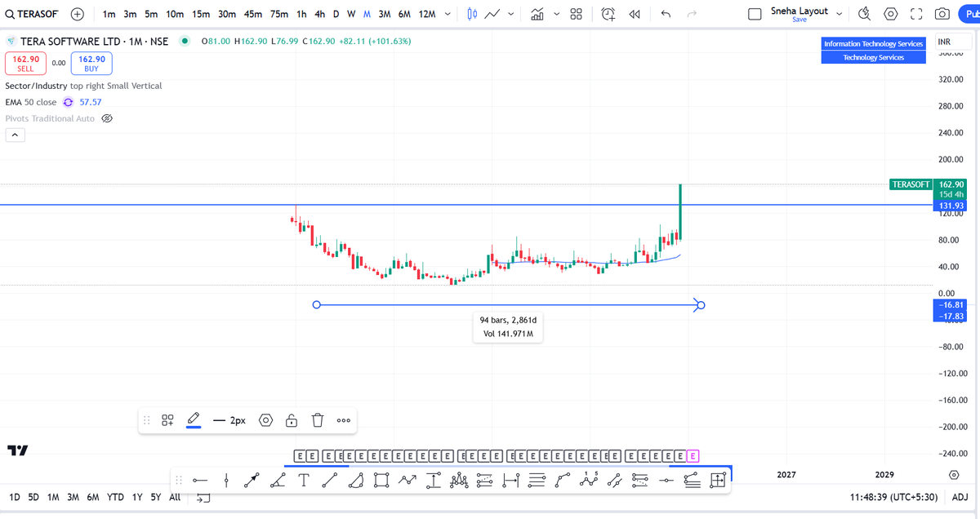Choose the 12M timeframe
The height and width of the screenshot is (519, 980).
click(x=426, y=15)
